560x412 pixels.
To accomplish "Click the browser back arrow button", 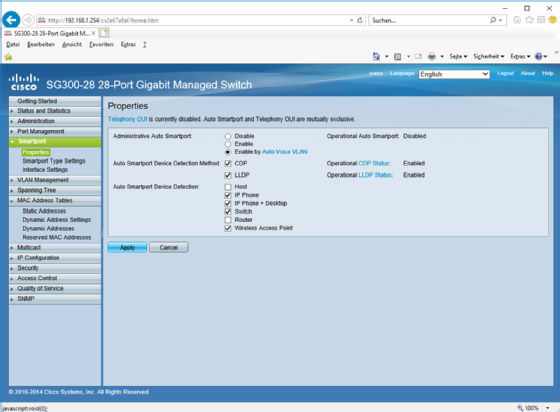I will 11,20.
